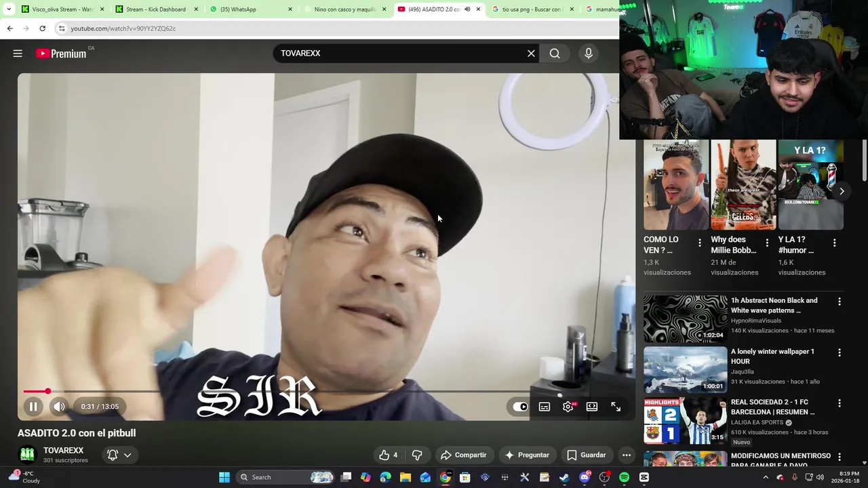Toggle the autoplay switch in player
This screenshot has width=868, height=488.
coord(520,407)
